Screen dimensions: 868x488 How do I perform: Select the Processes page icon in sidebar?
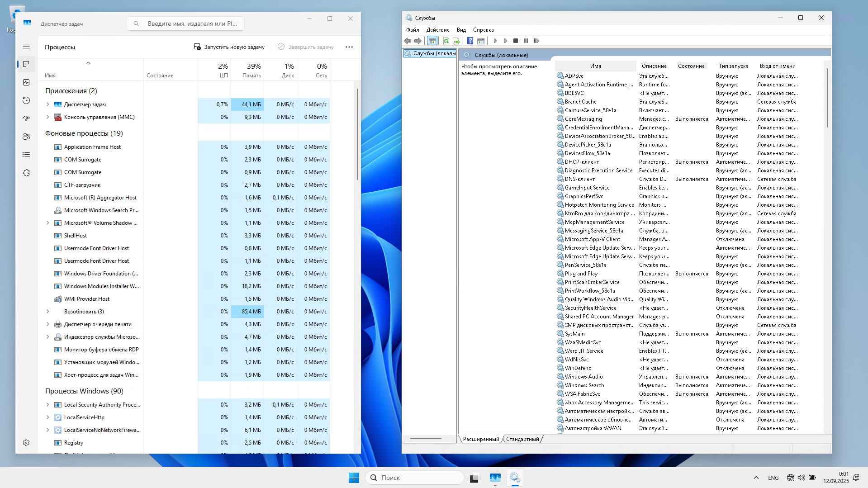point(26,64)
